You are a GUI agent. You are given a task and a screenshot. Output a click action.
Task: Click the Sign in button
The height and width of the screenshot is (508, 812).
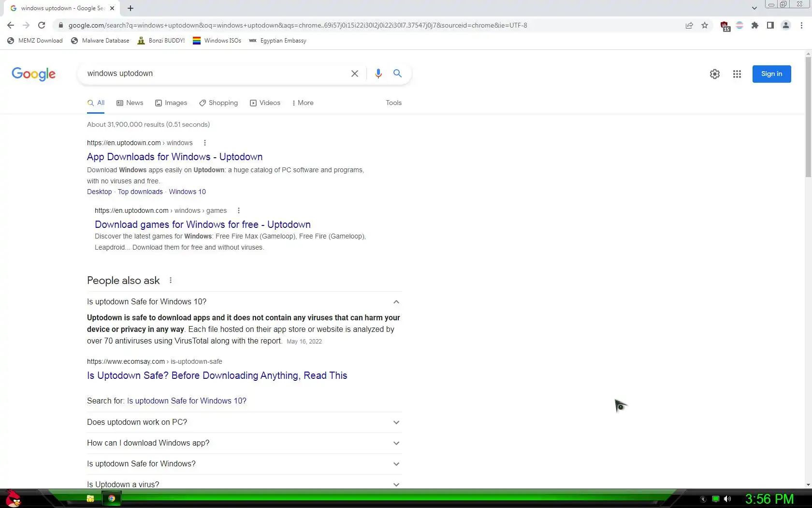[771, 74]
